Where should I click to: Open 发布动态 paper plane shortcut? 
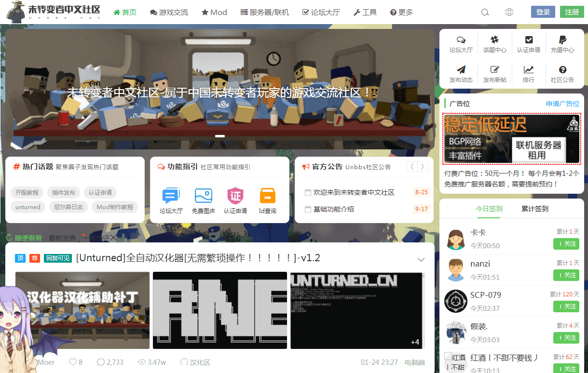pyautogui.click(x=461, y=74)
